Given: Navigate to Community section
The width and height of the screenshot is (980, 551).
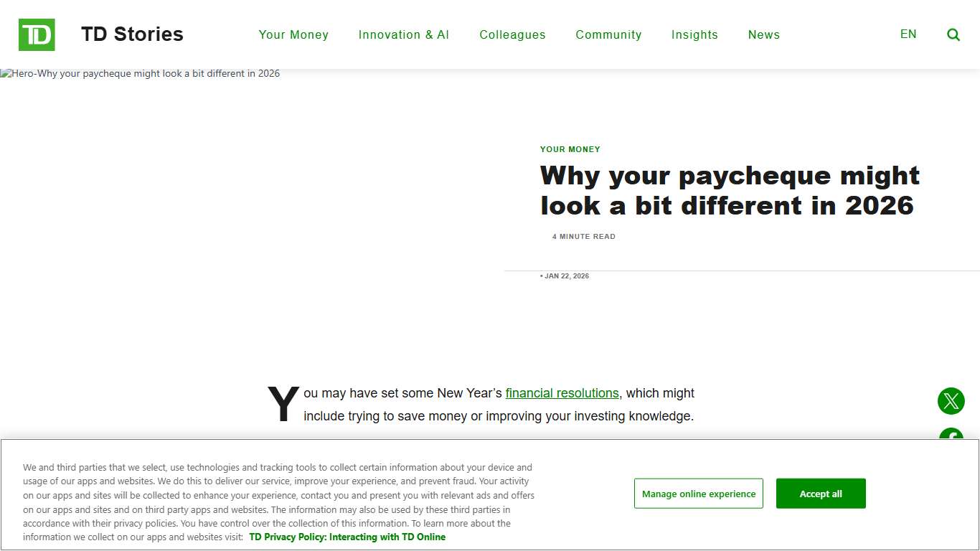Looking at the screenshot, I should (608, 34).
